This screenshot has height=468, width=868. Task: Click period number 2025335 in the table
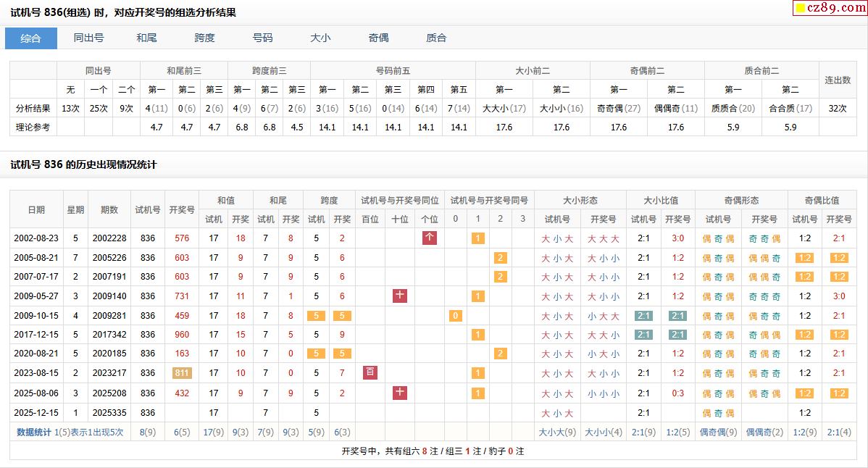(x=109, y=412)
